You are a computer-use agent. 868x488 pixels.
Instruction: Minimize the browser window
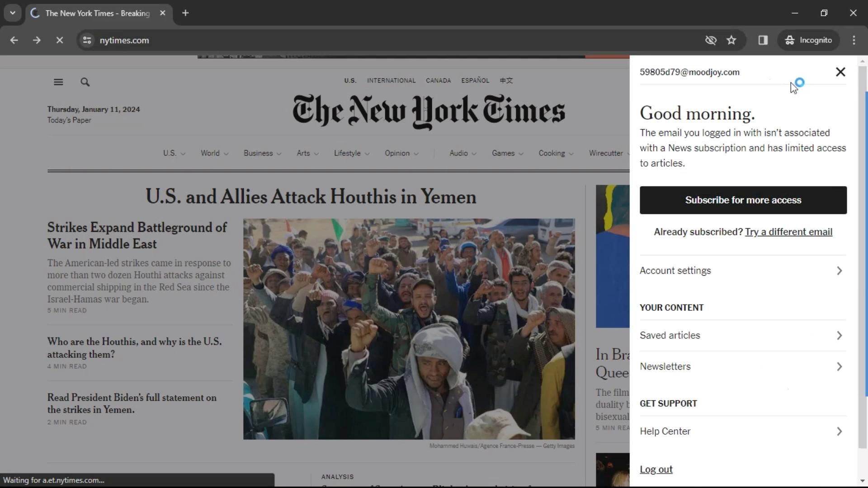[x=795, y=13]
